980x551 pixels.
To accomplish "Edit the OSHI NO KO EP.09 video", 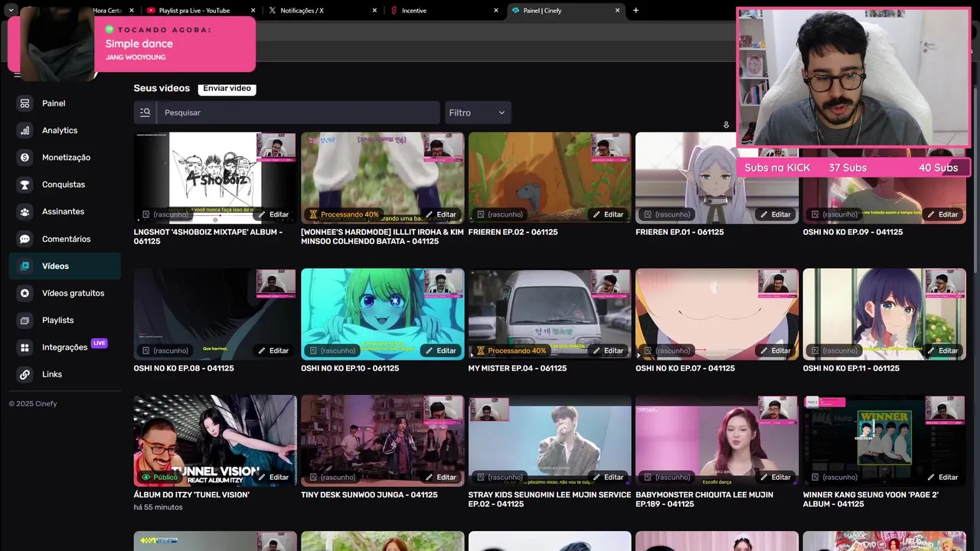I will (941, 215).
